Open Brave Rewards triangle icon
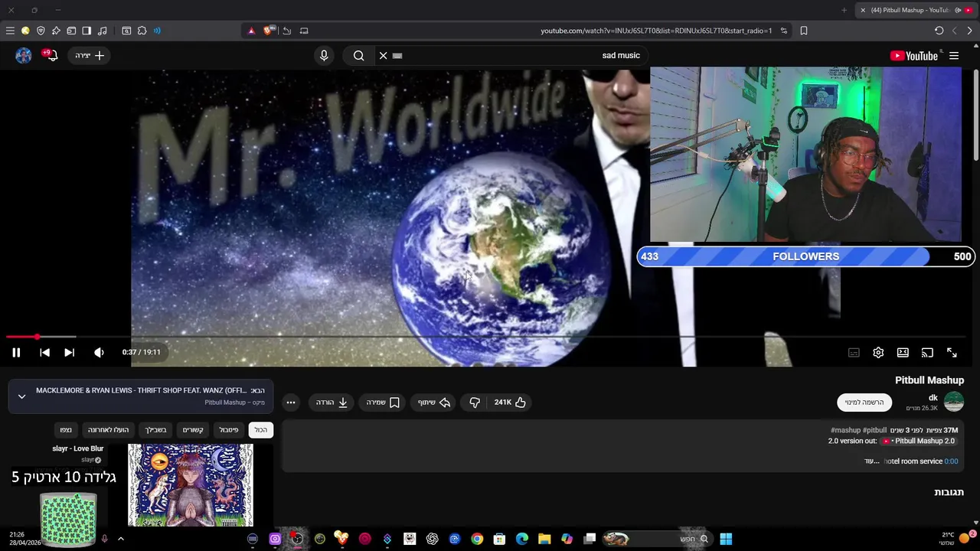The width and height of the screenshot is (980, 551). pyautogui.click(x=251, y=31)
